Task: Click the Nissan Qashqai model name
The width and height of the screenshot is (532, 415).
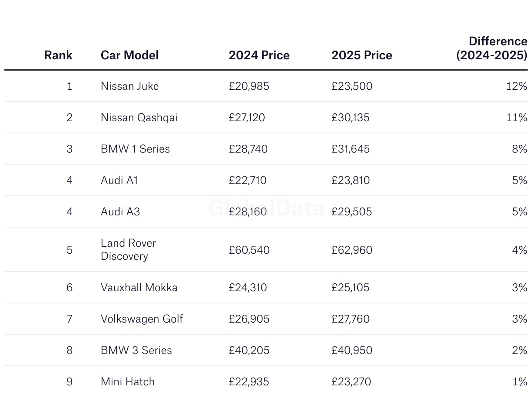Action: (139, 118)
